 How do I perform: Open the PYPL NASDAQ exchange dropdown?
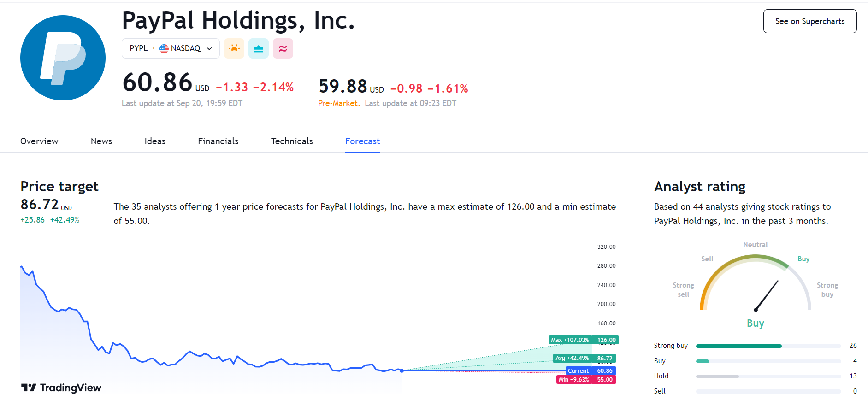point(171,48)
